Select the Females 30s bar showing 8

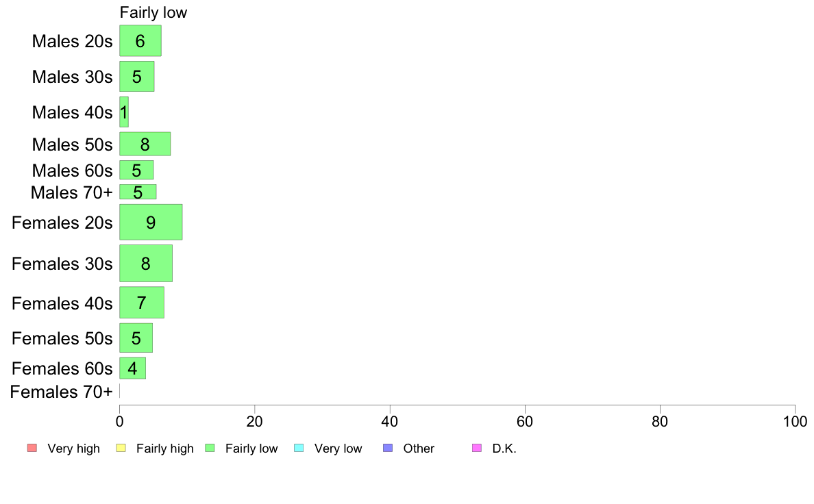pos(146,263)
